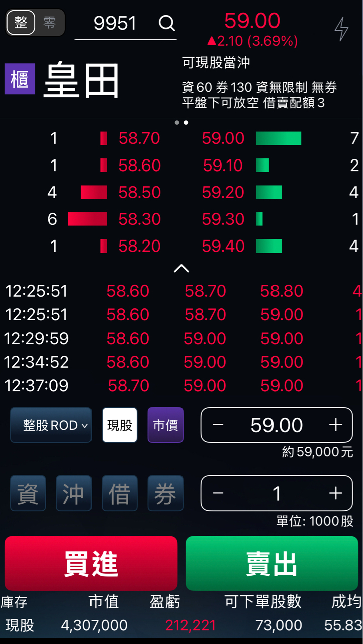
Task: Tap the trade row at 12:34:52
Action: tap(181, 362)
